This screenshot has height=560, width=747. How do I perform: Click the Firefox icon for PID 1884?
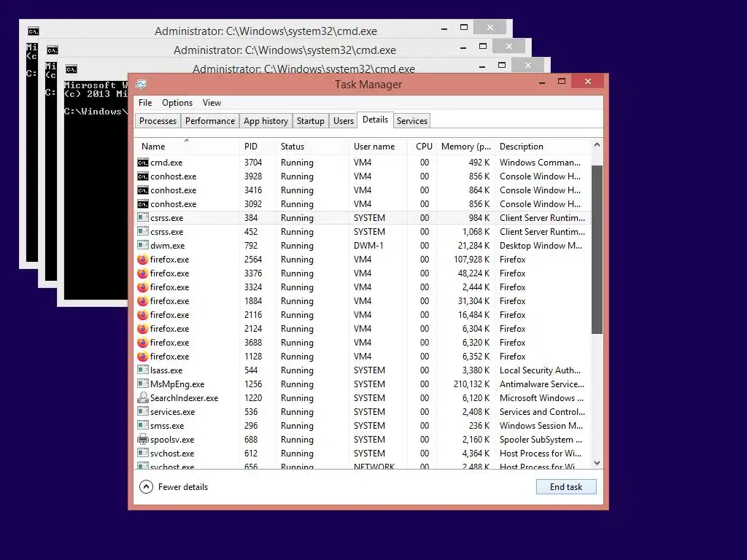pos(142,301)
